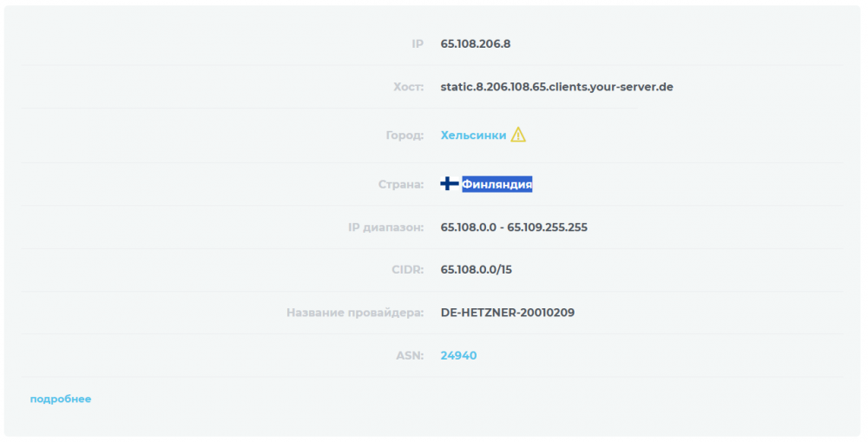Click range start address 65.108.0.0

[468, 228]
